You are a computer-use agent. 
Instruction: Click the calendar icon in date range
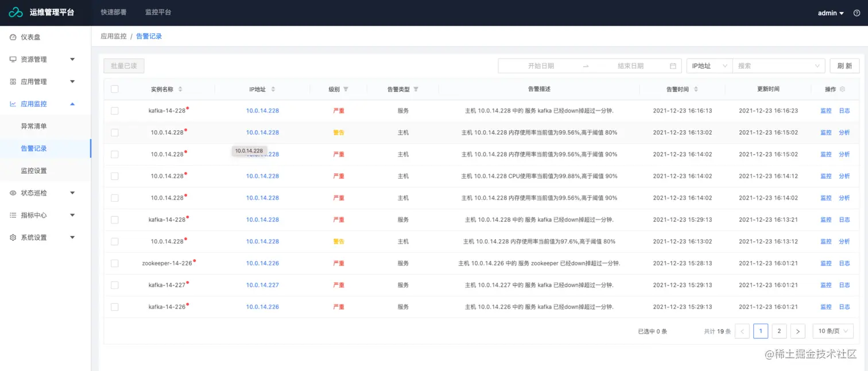[673, 66]
